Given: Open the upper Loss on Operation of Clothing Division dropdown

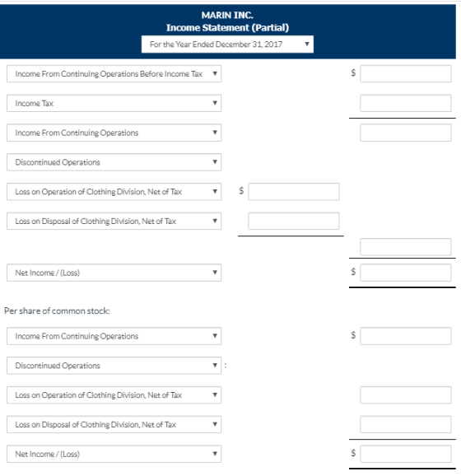Looking at the screenshot, I should click(114, 192).
